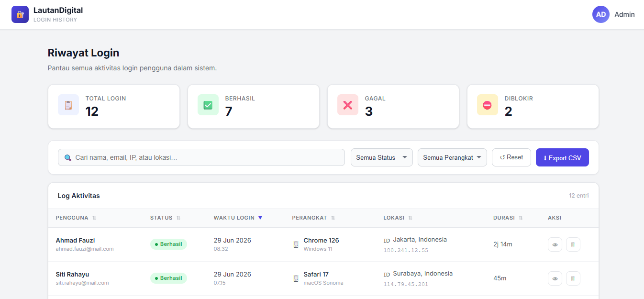Click Berhasil status badge for Siti Rahayu

coord(168,278)
